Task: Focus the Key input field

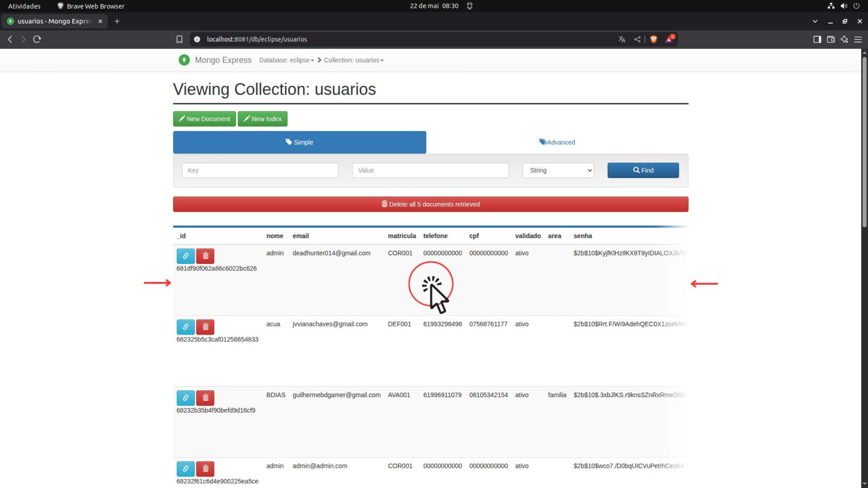Action: [260, 170]
